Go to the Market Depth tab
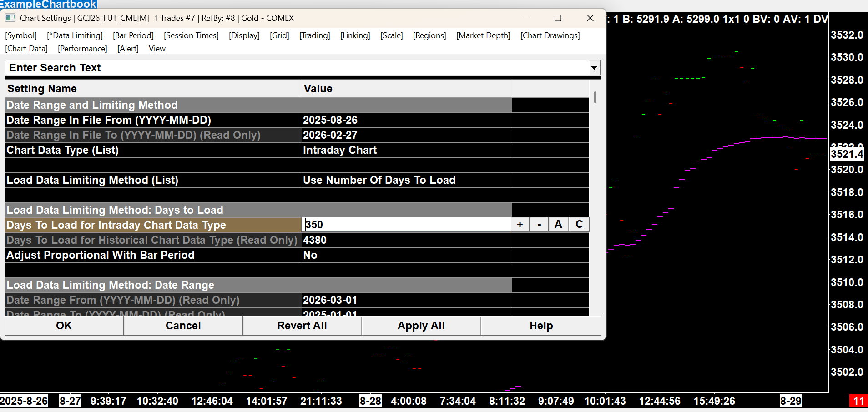The height and width of the screenshot is (412, 868). click(484, 35)
